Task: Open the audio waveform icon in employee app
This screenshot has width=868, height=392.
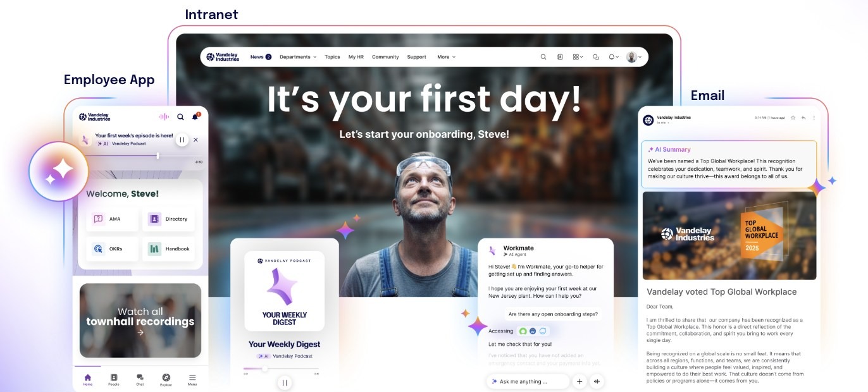Action: 164,117
